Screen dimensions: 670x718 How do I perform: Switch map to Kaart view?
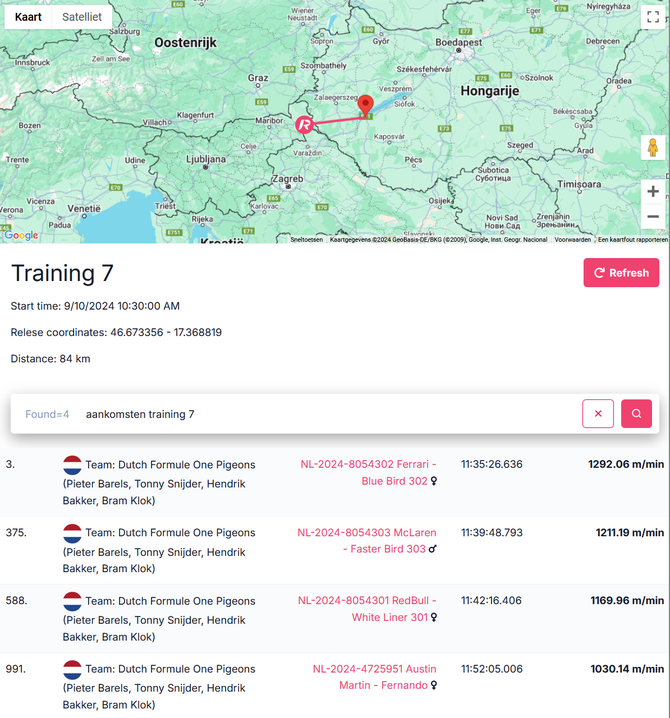28,17
